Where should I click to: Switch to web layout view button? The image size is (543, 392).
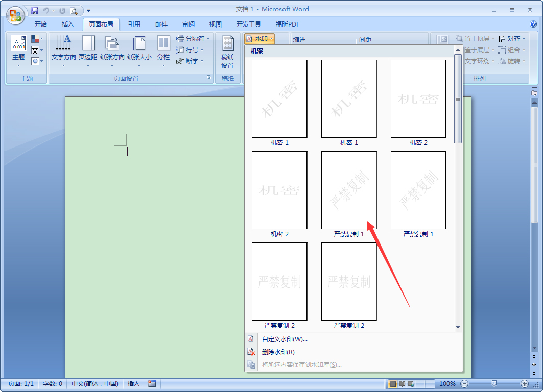click(x=412, y=384)
